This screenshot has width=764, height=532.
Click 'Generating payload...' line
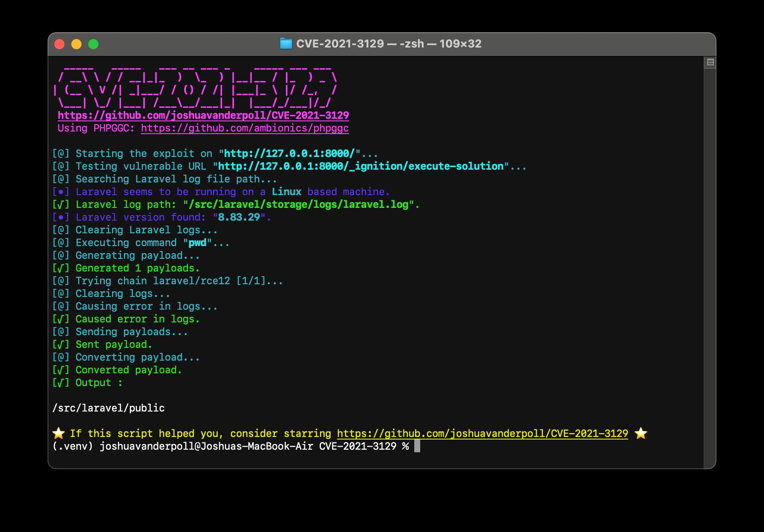pyautogui.click(x=126, y=255)
